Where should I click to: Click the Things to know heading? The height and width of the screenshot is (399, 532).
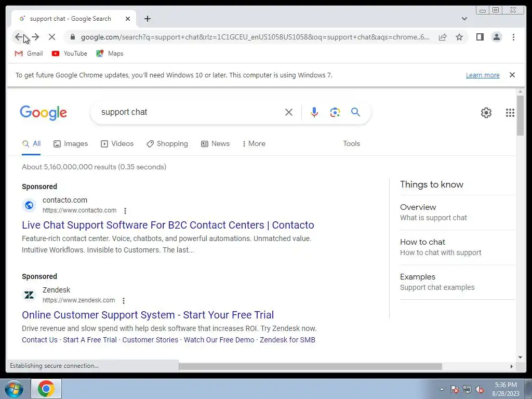click(432, 184)
